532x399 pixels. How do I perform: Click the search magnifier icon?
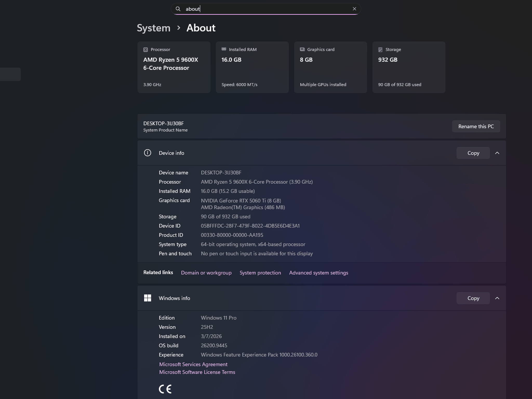(x=178, y=9)
